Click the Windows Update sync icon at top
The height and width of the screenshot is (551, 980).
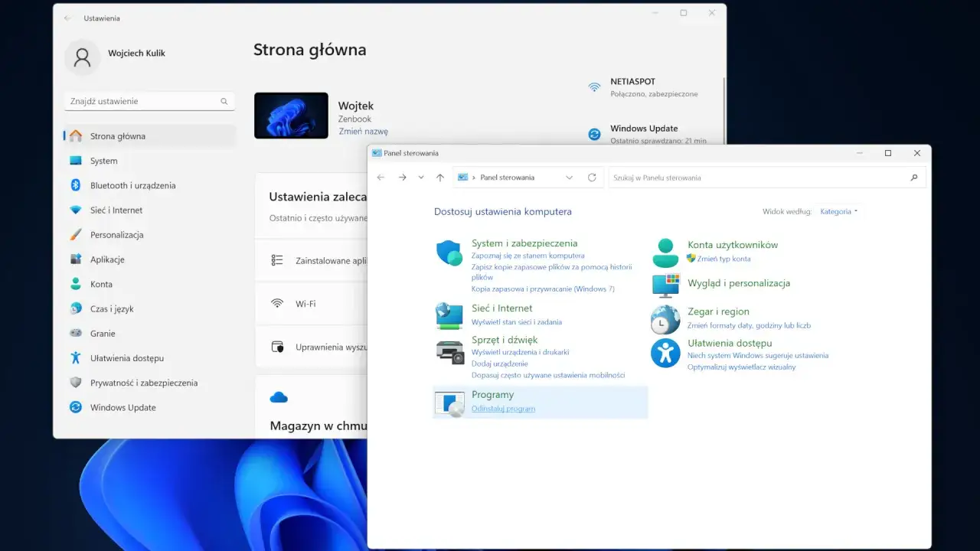click(594, 134)
